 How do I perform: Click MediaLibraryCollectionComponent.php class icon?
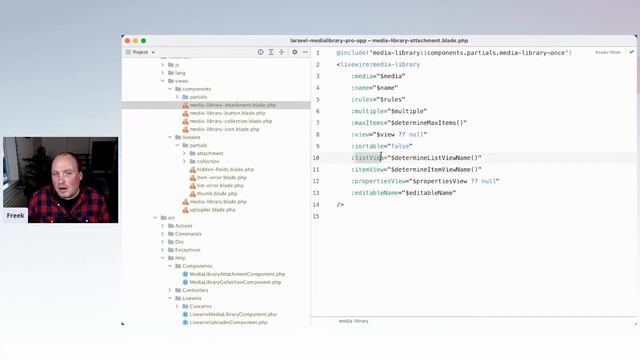pyautogui.click(x=185, y=282)
